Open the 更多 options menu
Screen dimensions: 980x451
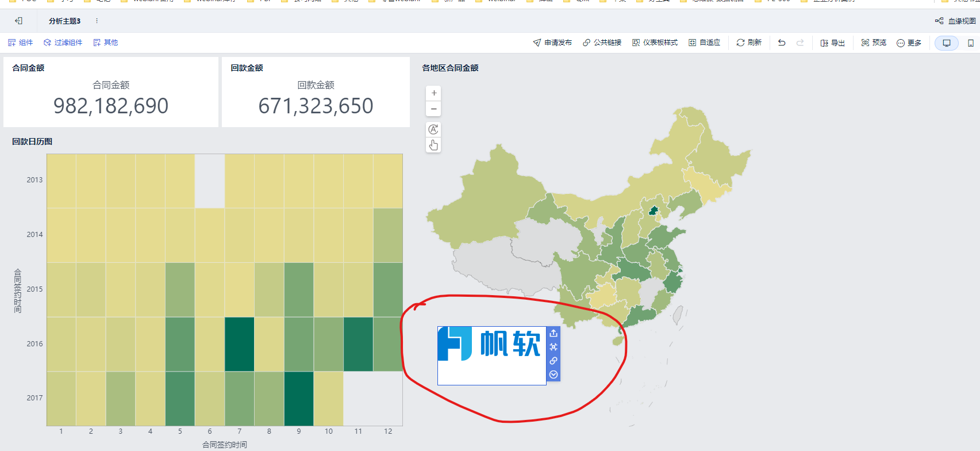(x=909, y=43)
